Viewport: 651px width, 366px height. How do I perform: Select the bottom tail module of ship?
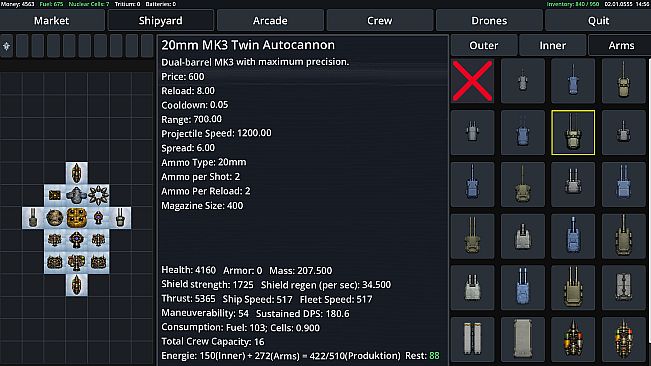tap(76, 285)
